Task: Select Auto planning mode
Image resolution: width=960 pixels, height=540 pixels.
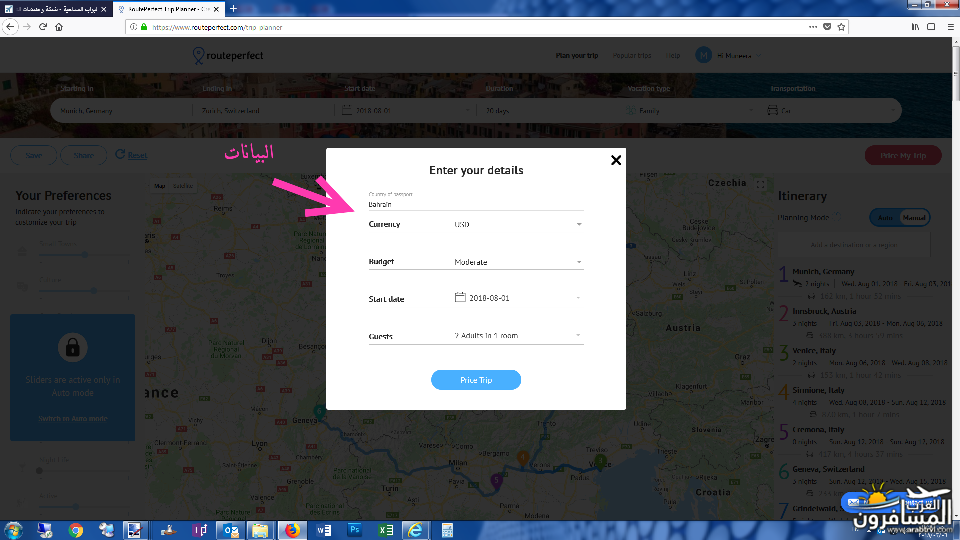Action: (x=885, y=217)
